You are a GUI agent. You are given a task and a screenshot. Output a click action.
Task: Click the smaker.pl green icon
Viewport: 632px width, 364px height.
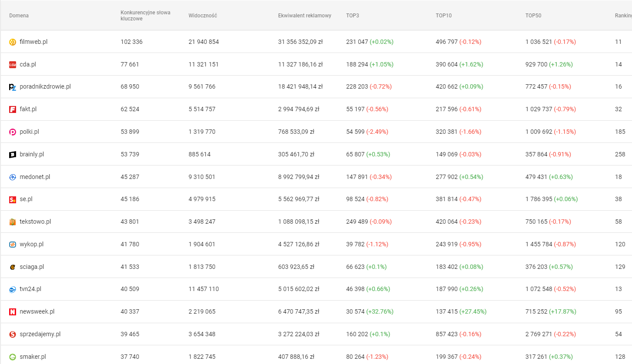point(13,357)
